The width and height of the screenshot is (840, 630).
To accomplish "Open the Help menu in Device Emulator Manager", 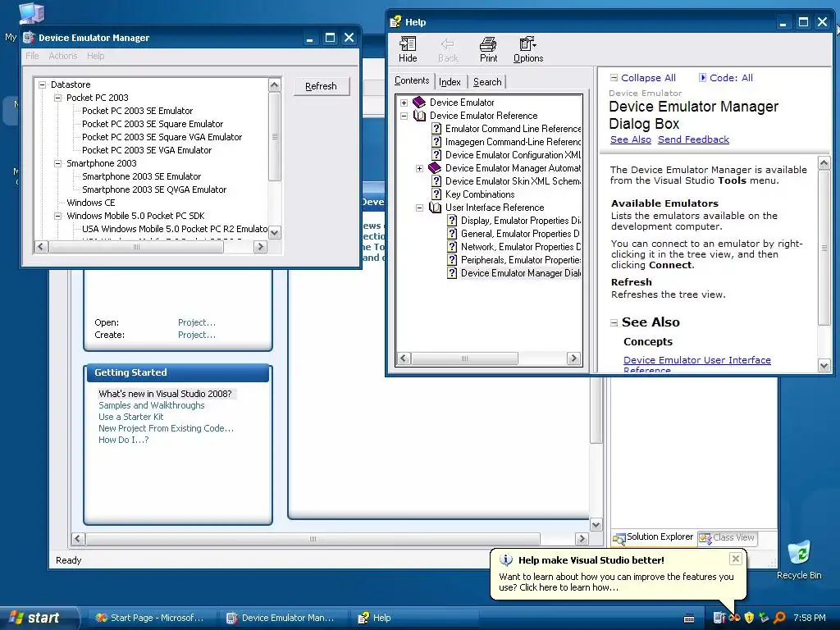I will click(x=96, y=56).
